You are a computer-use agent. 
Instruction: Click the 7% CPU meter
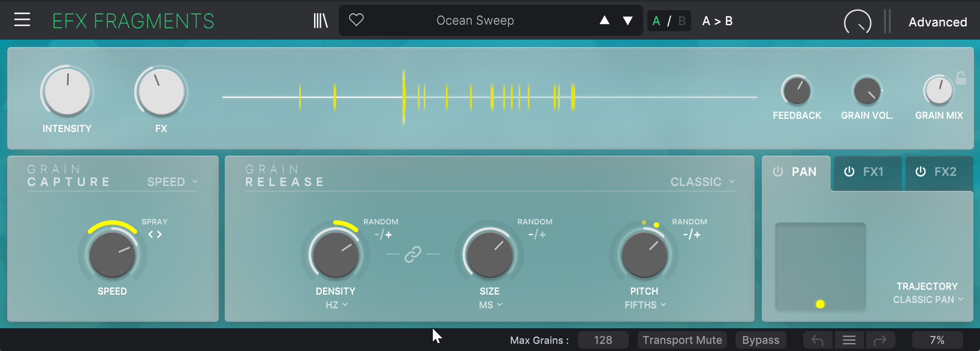(x=937, y=340)
